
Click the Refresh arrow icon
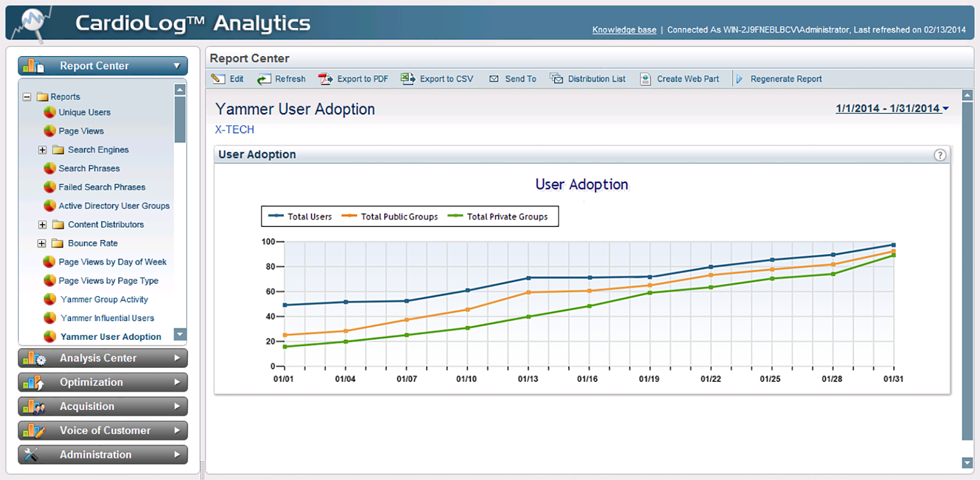pyautogui.click(x=263, y=79)
